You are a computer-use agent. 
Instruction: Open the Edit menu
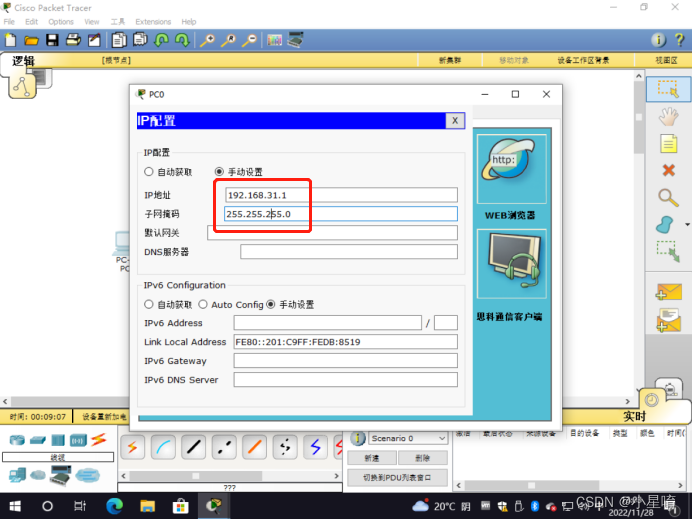tap(31, 22)
